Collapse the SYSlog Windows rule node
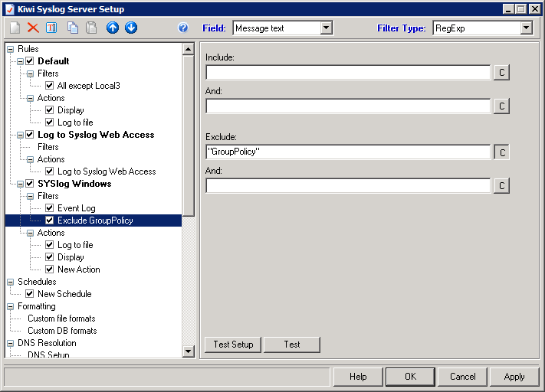The width and height of the screenshot is (545, 392). pyautogui.click(x=20, y=184)
